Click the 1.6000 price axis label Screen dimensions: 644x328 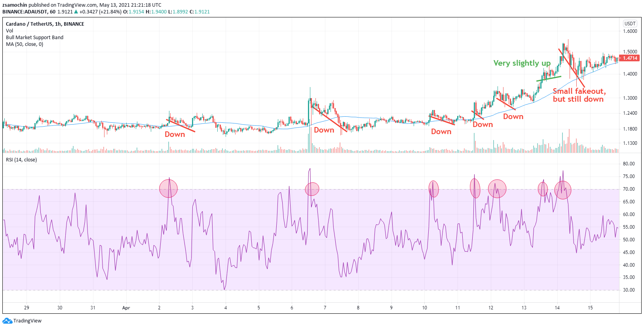click(x=630, y=31)
